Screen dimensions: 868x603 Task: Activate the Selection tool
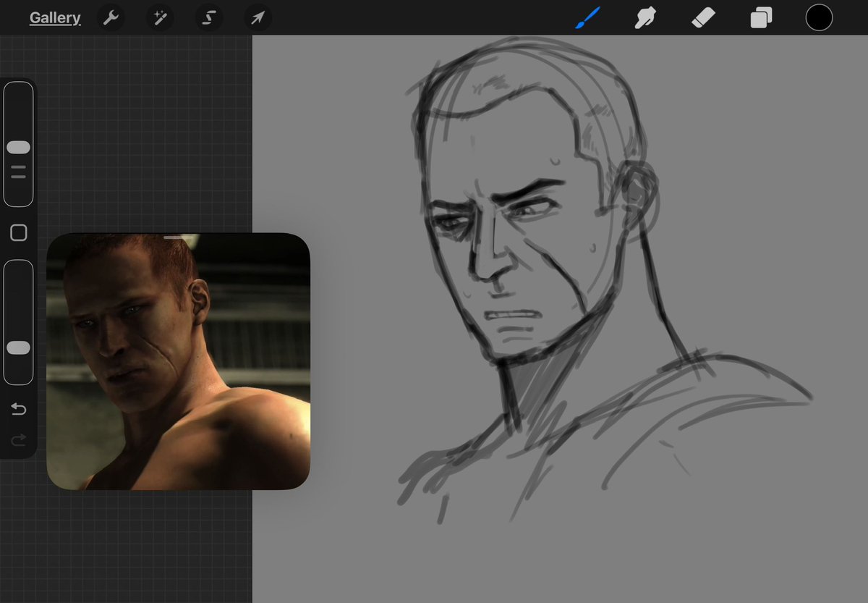[x=208, y=18]
